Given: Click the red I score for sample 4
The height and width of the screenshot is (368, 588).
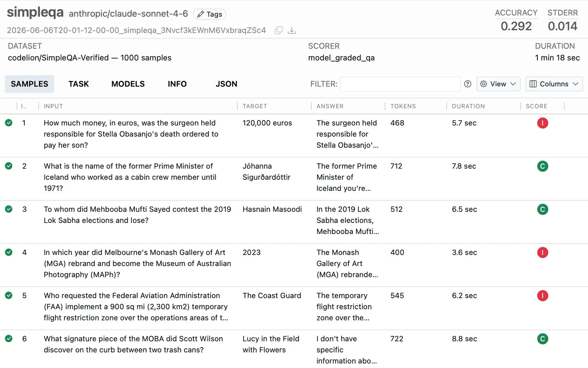Looking at the screenshot, I should 542,252.
